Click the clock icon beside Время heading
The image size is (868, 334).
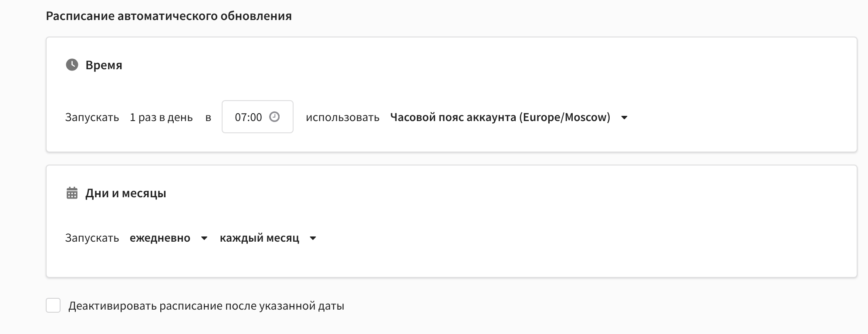click(x=72, y=65)
